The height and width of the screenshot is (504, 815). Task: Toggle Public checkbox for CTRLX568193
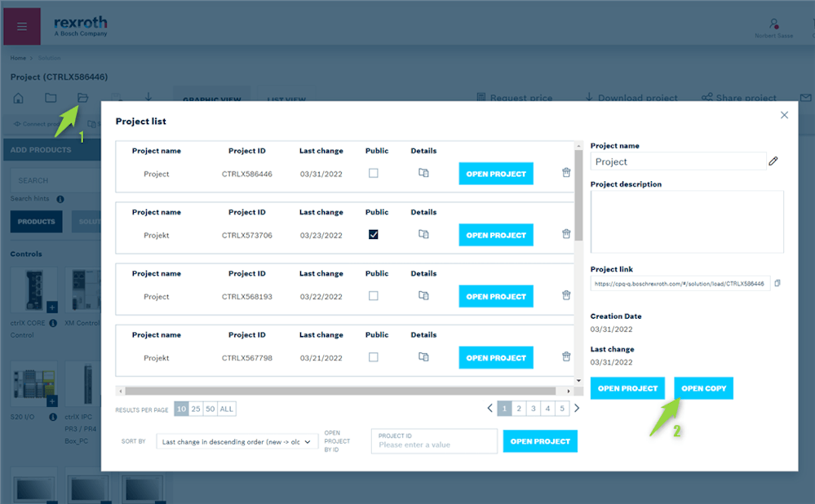pos(373,296)
